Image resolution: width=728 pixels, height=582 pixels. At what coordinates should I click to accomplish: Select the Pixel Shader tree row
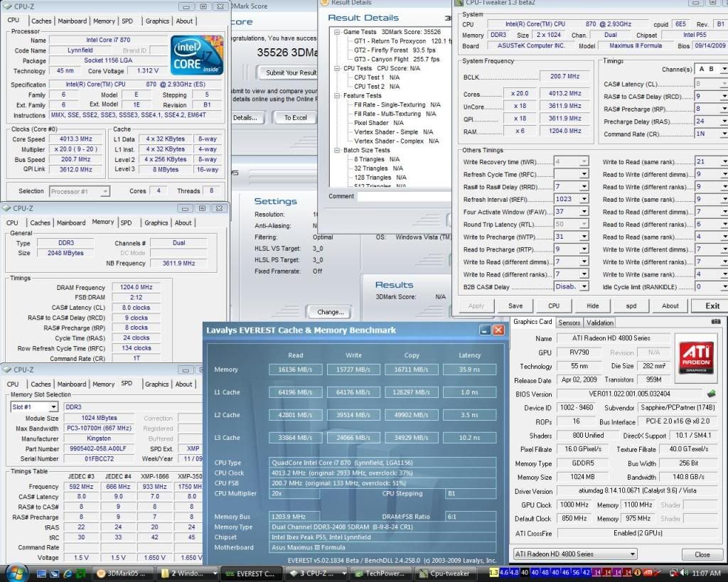tap(379, 123)
